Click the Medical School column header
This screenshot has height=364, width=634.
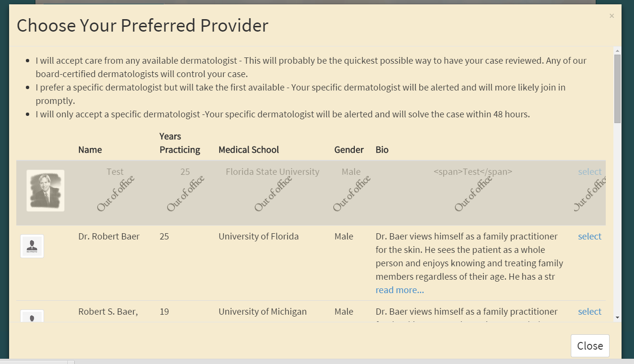249,150
